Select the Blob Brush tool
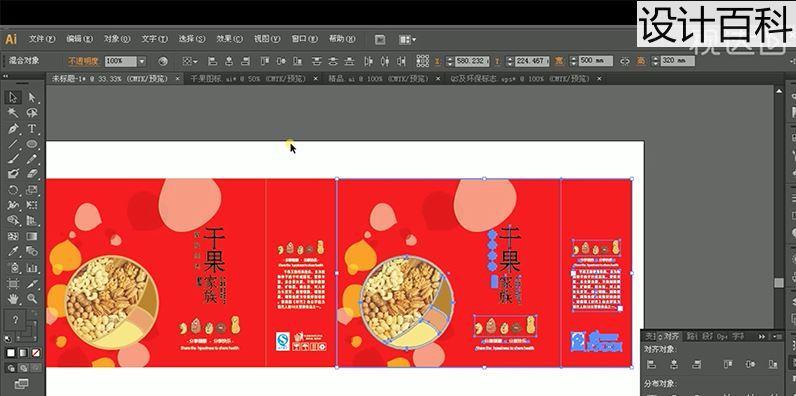This screenshot has height=396, width=796. 14,174
